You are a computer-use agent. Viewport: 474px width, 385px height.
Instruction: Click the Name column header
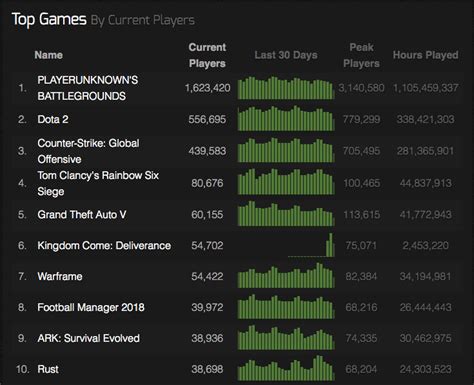click(x=49, y=55)
